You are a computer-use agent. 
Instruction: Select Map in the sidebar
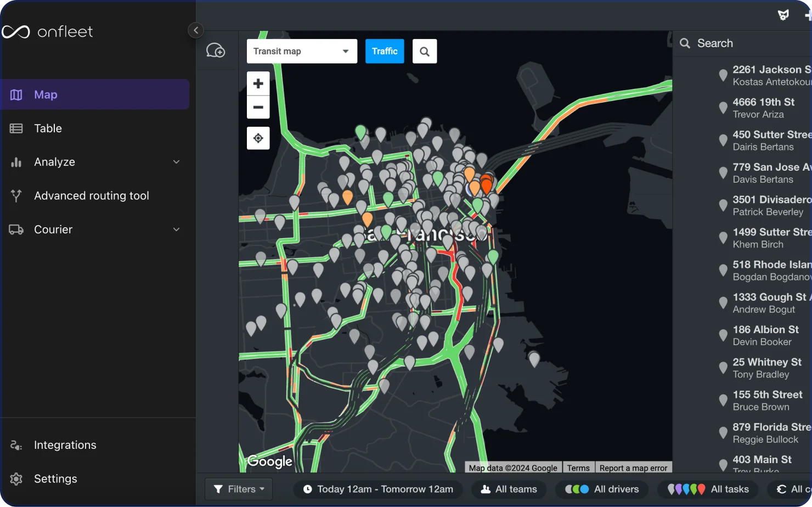click(x=95, y=94)
